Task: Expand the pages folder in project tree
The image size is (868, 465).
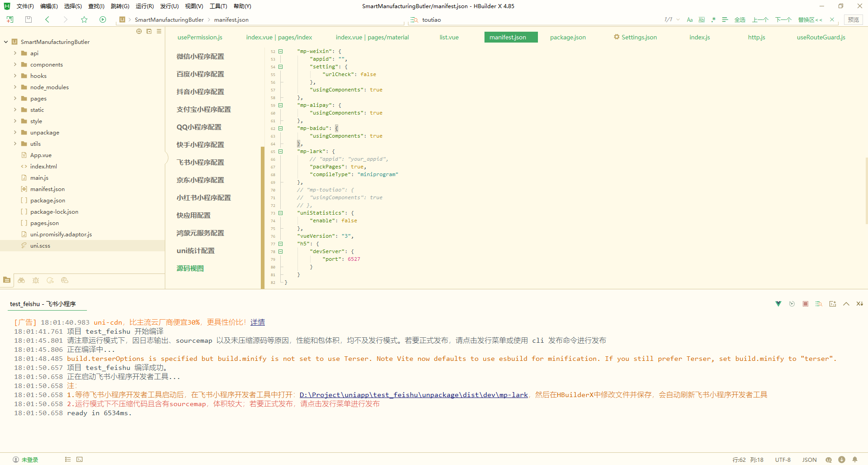Action: 15,98
